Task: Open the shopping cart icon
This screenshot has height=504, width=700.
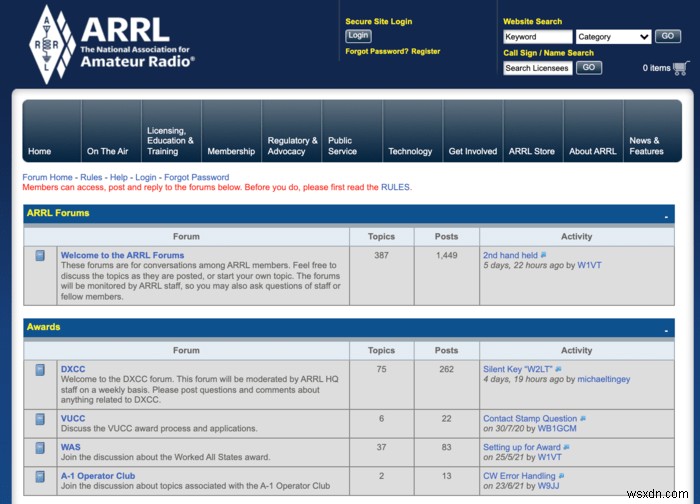Action: pos(680,68)
